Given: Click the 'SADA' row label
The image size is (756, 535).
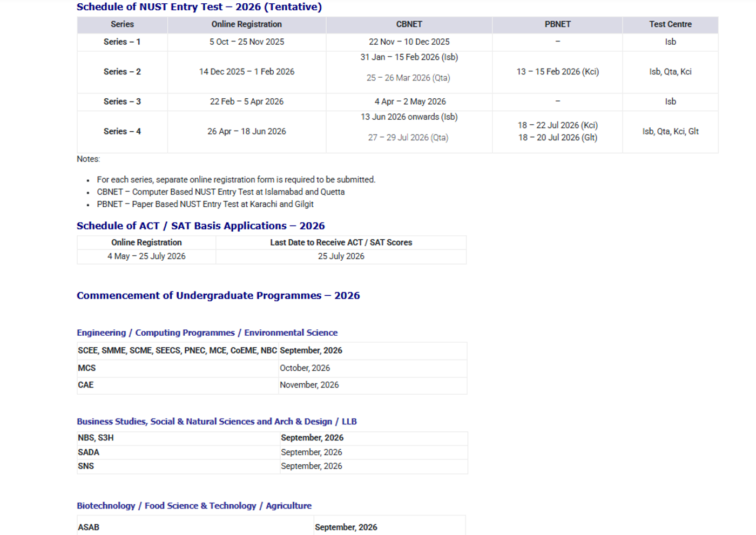Looking at the screenshot, I should (x=89, y=452).
